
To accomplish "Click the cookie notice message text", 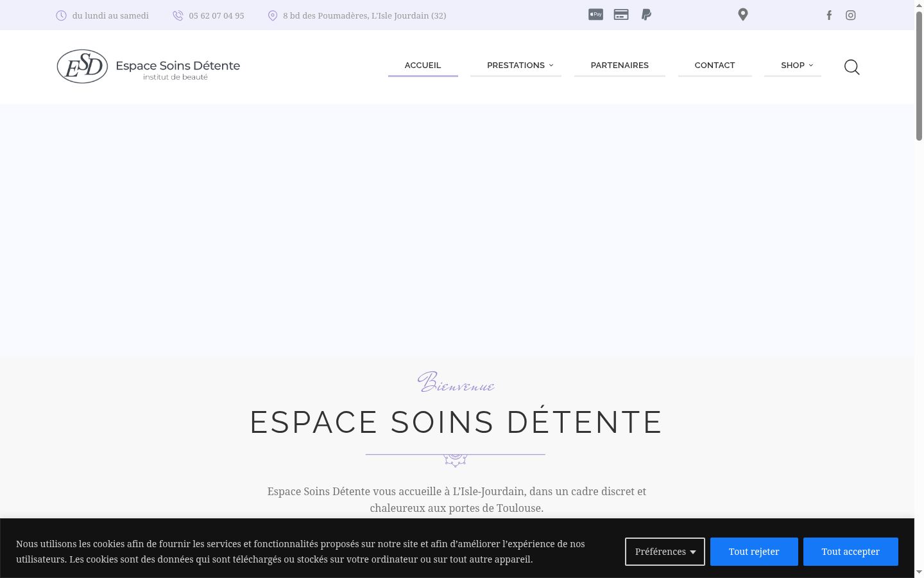I will [x=300, y=552].
